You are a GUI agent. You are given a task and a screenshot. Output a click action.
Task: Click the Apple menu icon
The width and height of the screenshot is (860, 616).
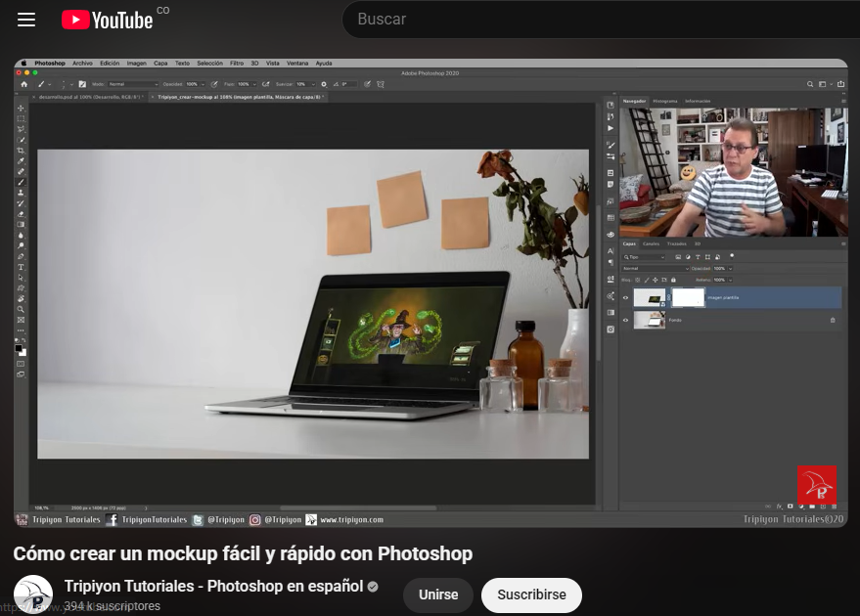pyautogui.click(x=23, y=63)
